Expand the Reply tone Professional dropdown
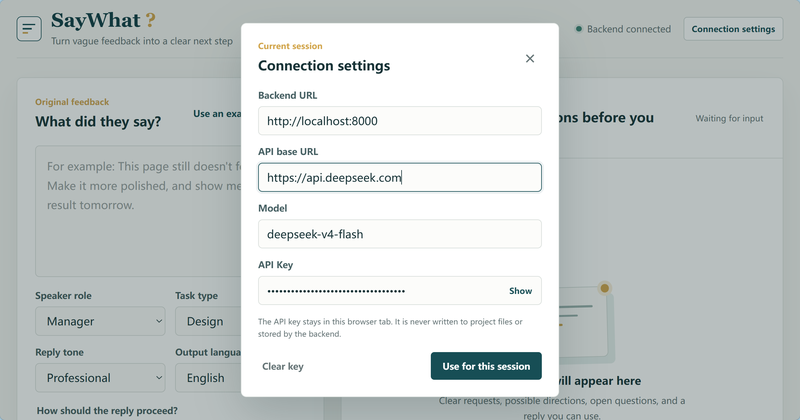The image size is (800, 420). [100, 378]
